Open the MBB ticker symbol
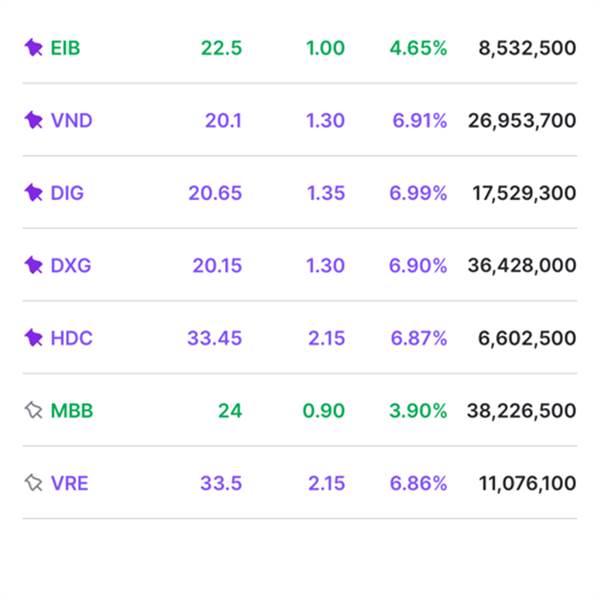This screenshot has height=600, width=600. 72,410
